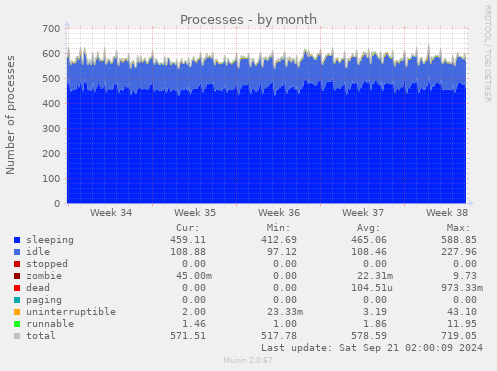Click the total legend color swatch

(x=17, y=336)
